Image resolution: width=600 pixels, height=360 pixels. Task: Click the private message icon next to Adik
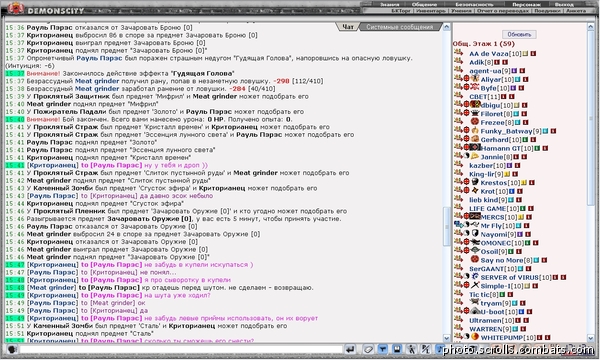[x=458, y=62]
